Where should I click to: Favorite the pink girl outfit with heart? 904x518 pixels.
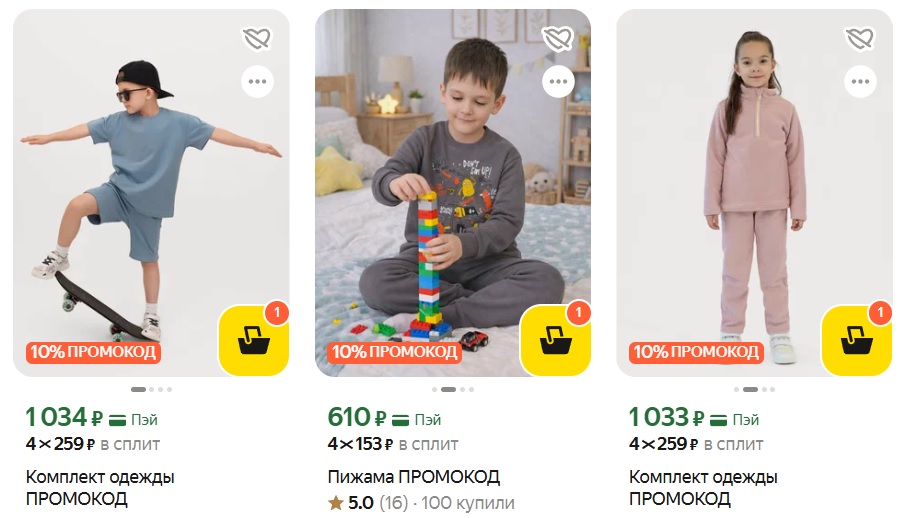point(860,39)
